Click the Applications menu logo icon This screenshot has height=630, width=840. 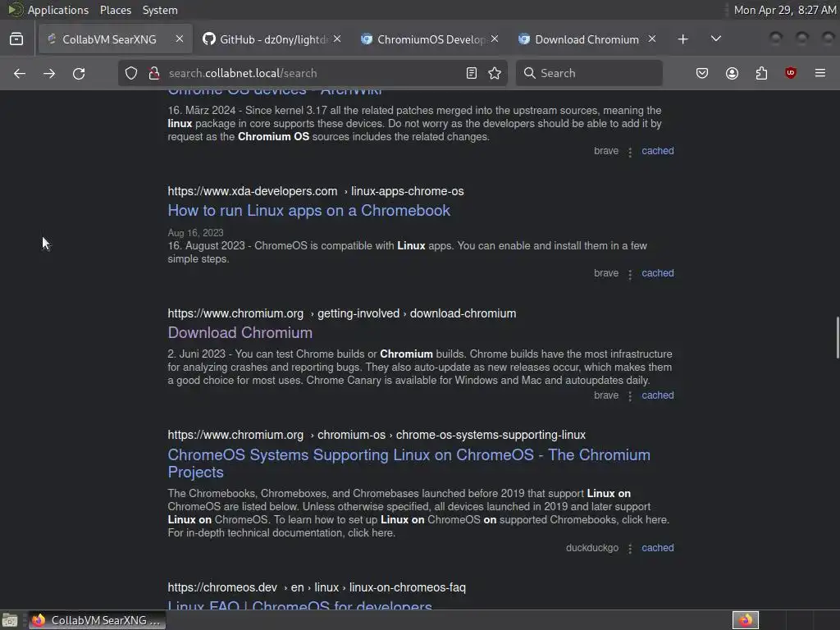coord(15,10)
